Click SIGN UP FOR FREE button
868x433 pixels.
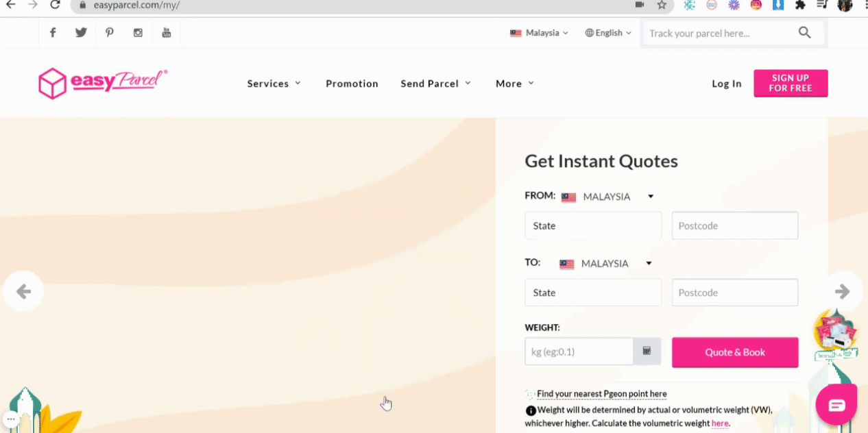791,83
